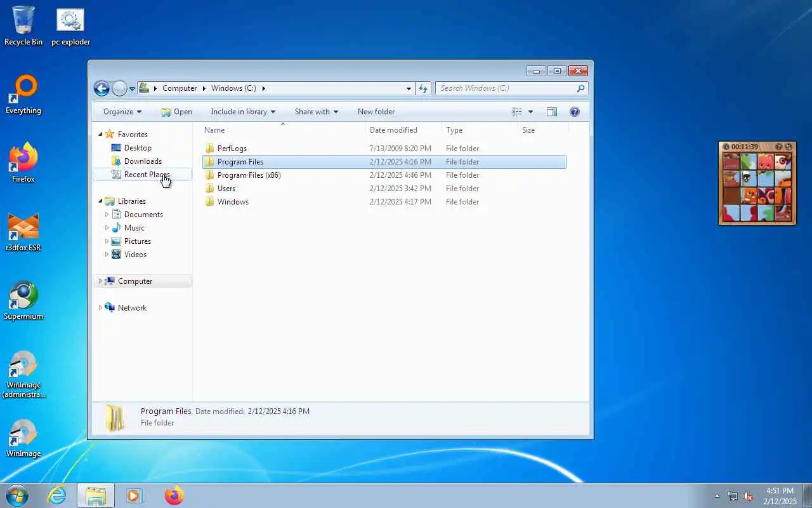Click the Windows folder icon
Screen dimensions: 812x508
click(210, 201)
